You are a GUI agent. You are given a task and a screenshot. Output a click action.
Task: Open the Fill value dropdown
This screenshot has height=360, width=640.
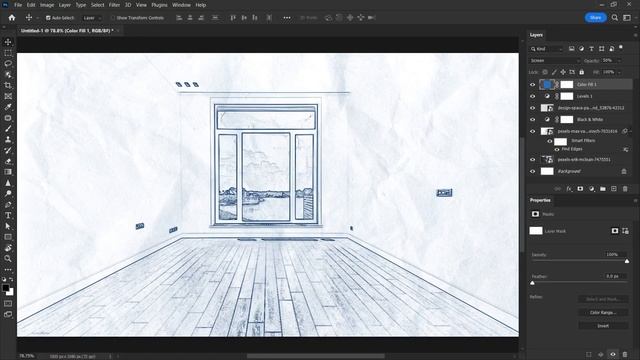(x=619, y=72)
